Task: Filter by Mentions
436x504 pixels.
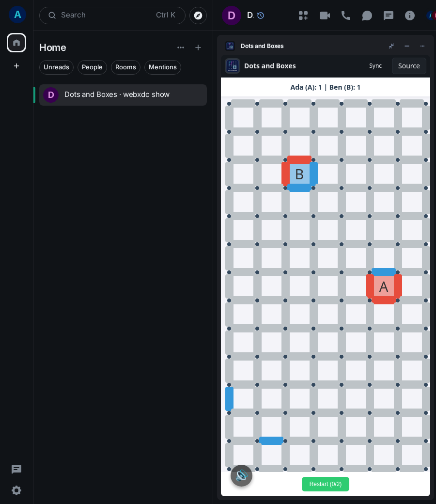Action: click(x=163, y=67)
